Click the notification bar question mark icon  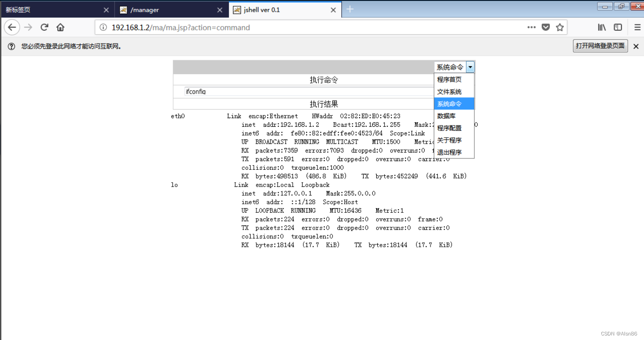tap(12, 46)
